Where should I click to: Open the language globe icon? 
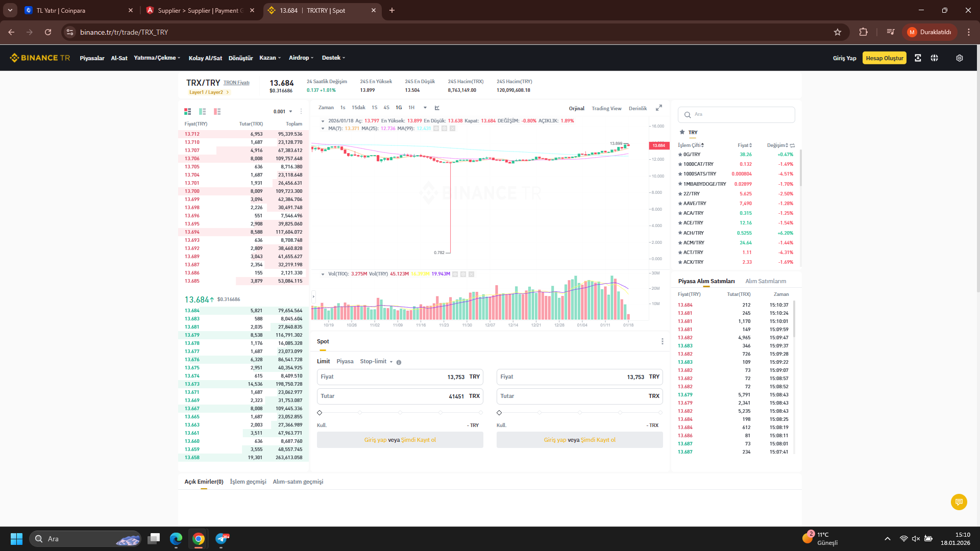click(x=934, y=58)
